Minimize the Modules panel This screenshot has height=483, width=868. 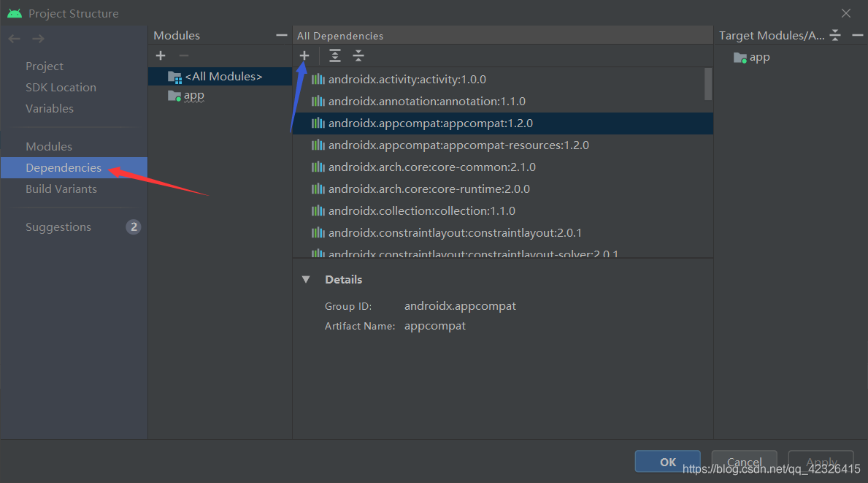point(281,36)
